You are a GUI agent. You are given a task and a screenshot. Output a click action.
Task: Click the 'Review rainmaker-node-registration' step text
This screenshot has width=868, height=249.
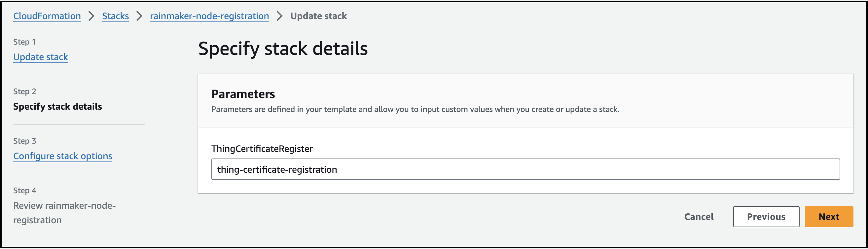coord(64,213)
